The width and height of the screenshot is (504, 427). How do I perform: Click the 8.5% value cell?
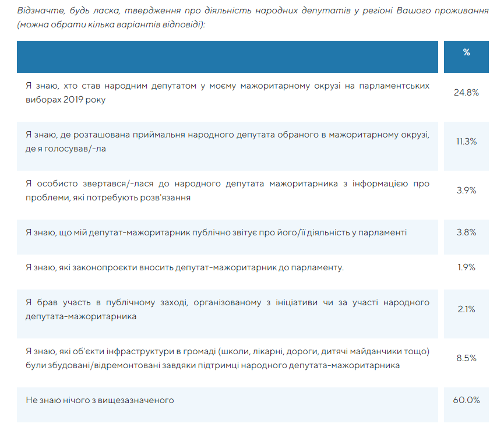(x=466, y=358)
